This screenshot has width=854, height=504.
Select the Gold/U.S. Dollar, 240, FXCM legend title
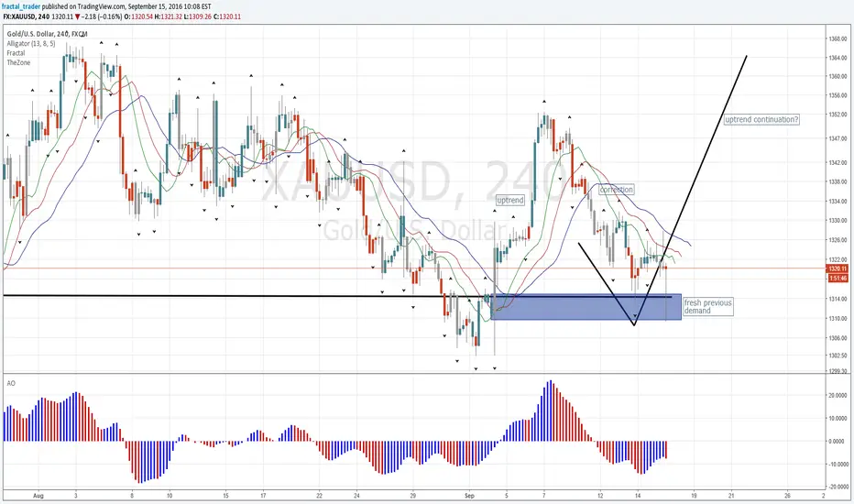click(47, 34)
